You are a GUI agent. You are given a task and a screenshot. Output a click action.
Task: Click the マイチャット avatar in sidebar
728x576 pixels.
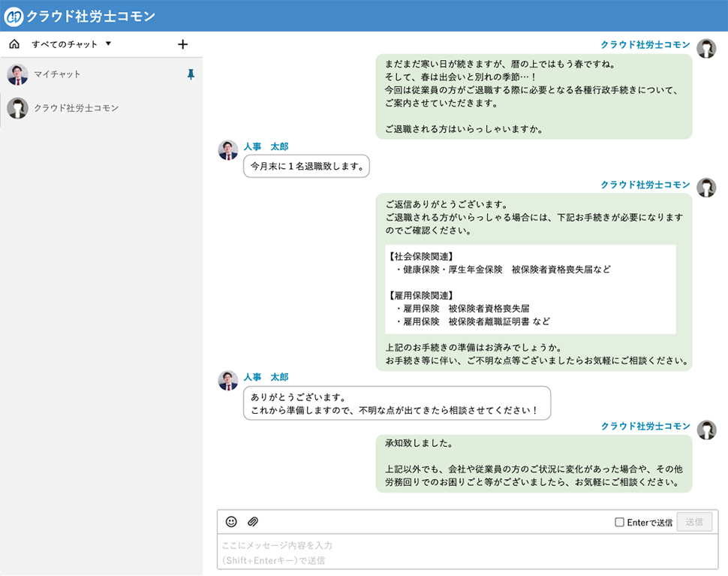pos(17,74)
